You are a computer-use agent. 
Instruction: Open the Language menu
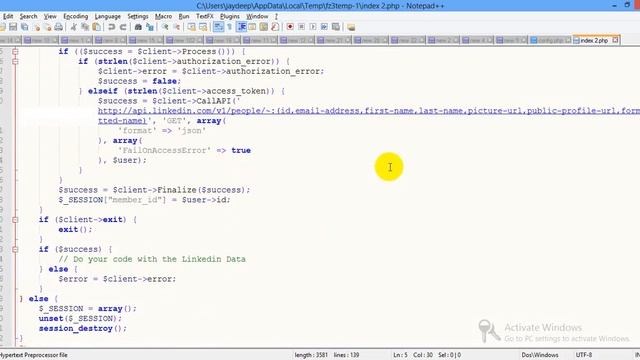pos(108,16)
